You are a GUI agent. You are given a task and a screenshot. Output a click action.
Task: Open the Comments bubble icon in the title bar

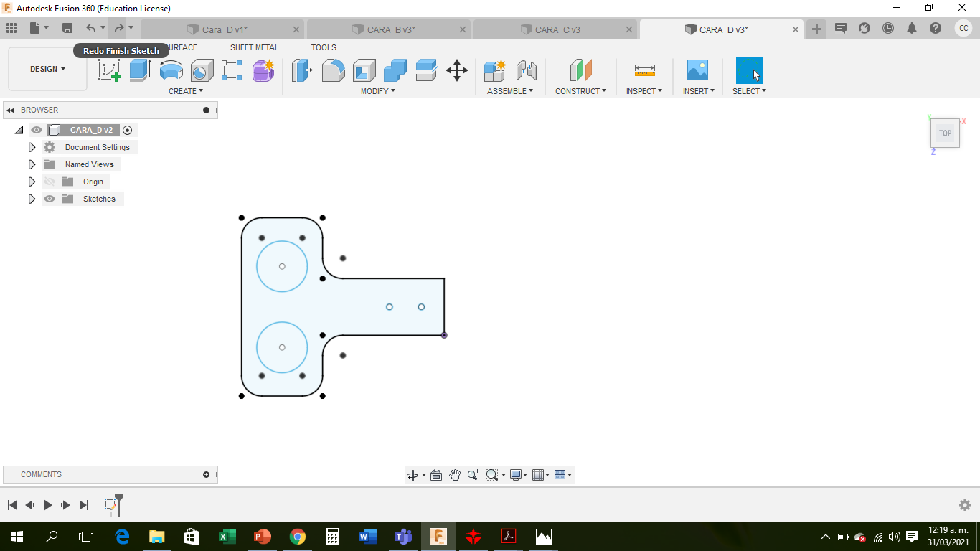pyautogui.click(x=841, y=29)
